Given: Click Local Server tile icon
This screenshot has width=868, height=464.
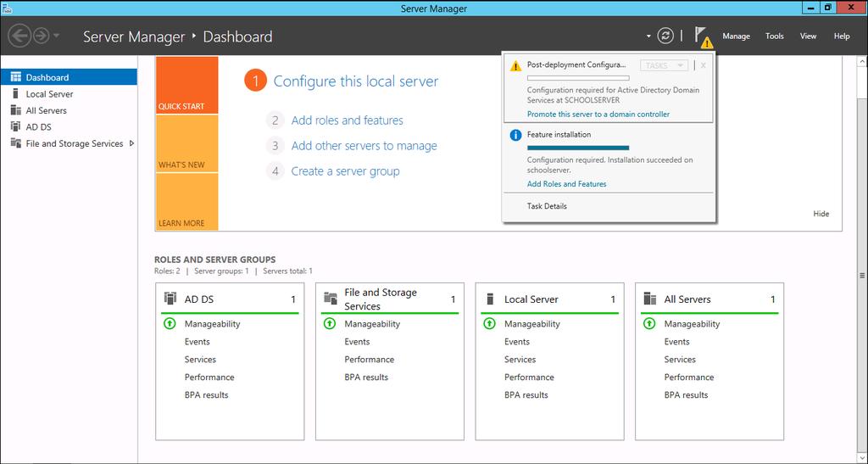Looking at the screenshot, I should pyautogui.click(x=490, y=299).
